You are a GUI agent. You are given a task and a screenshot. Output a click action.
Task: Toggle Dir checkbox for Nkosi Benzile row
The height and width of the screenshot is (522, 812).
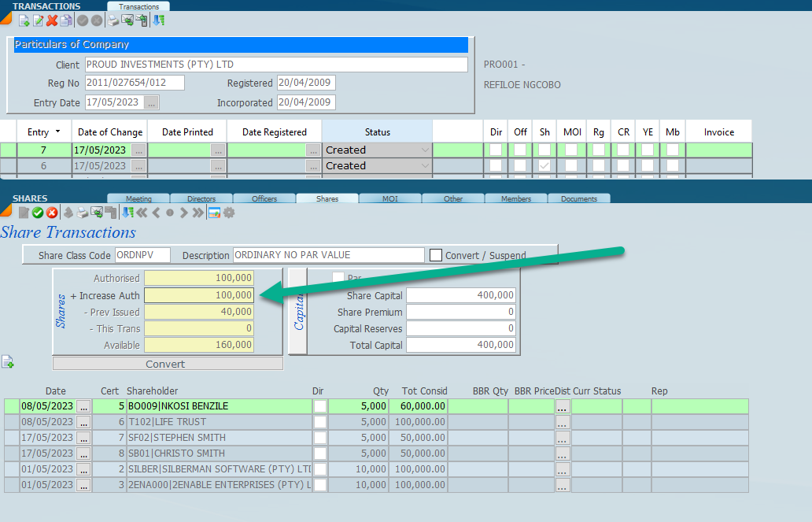click(x=320, y=406)
